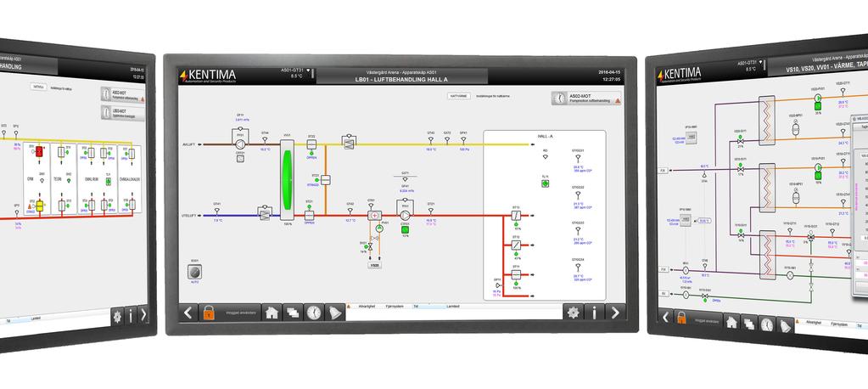Open the AS02-MOT timer panel on the center screen
This screenshot has height=389, width=868.
click(586, 98)
